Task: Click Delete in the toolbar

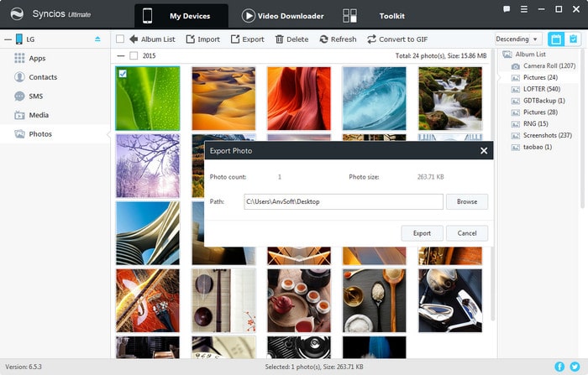Action: (x=291, y=39)
